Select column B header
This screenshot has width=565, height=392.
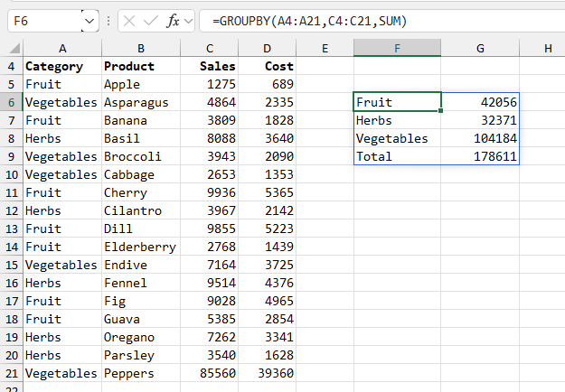[x=141, y=48]
